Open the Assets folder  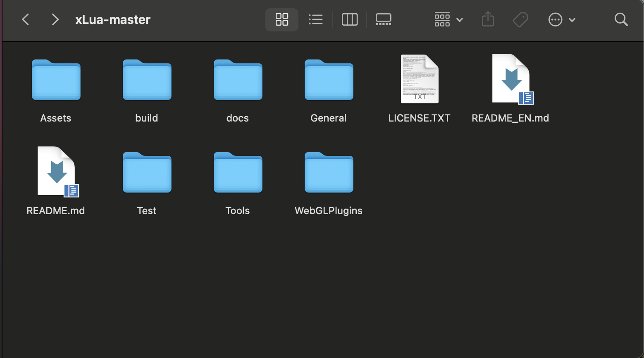tap(56, 80)
